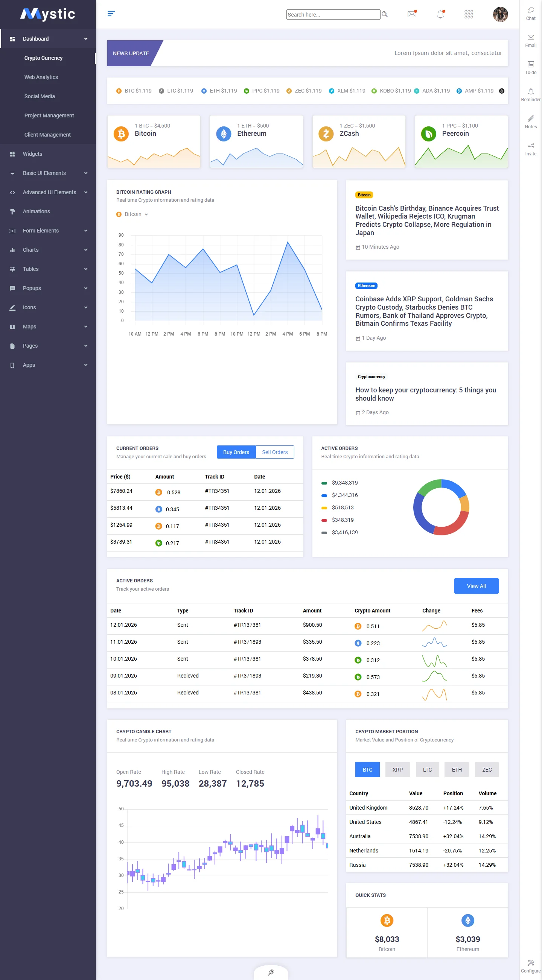Select XRP market position tab
The height and width of the screenshot is (980, 542).
tap(397, 769)
